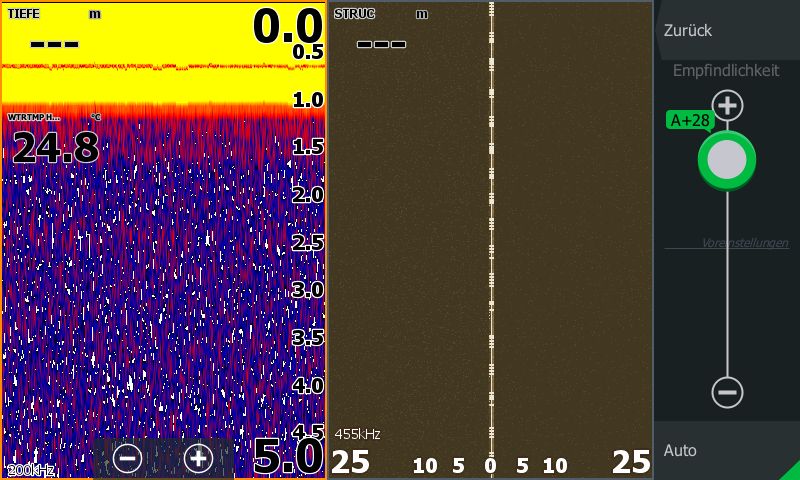Zoom in sonar using plus icon
800x480 pixels.
pos(199,458)
